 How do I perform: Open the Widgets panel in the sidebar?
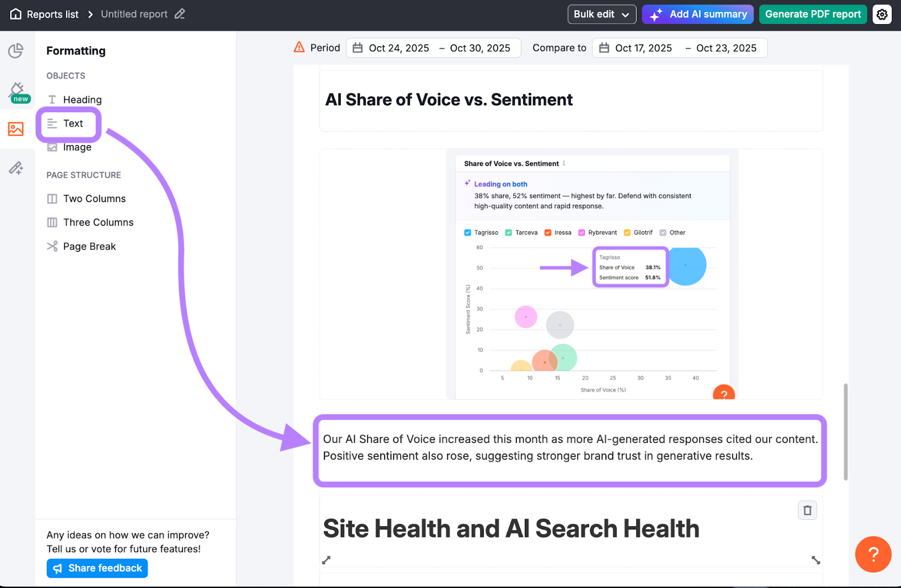pos(16,51)
